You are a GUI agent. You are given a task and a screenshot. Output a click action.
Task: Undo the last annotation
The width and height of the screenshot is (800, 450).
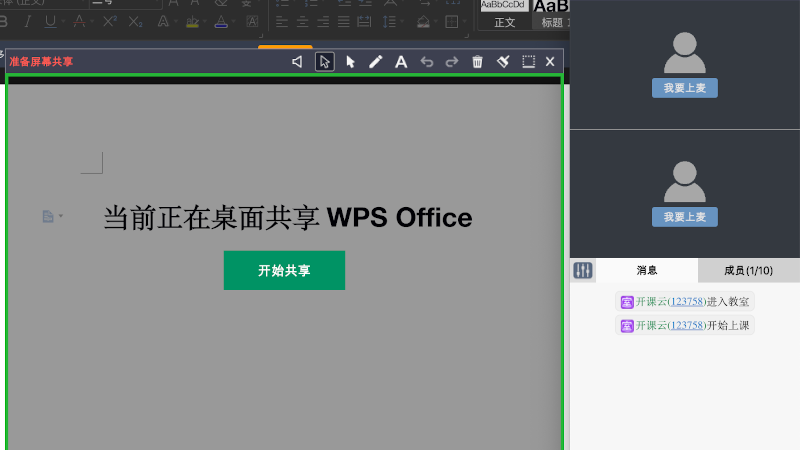tap(427, 62)
